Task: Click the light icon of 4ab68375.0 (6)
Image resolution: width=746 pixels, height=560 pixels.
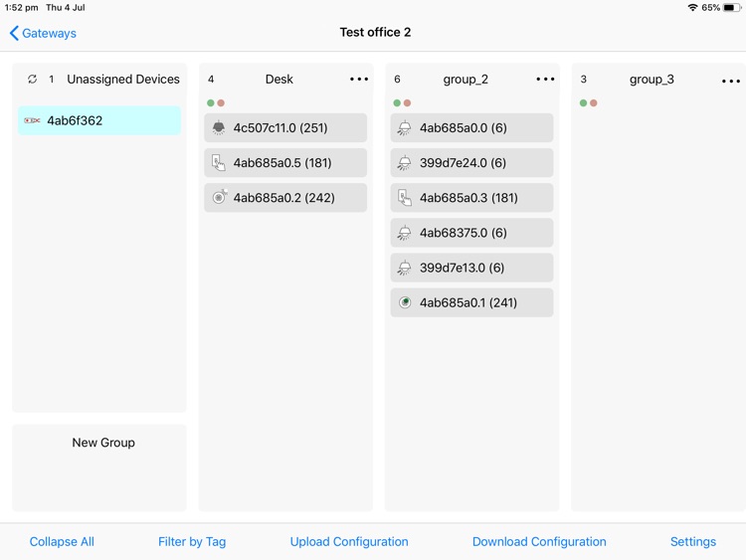Action: (x=405, y=233)
